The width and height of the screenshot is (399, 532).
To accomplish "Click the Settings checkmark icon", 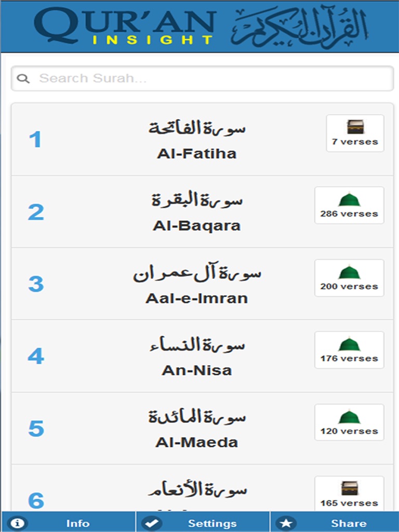I will [150, 523].
